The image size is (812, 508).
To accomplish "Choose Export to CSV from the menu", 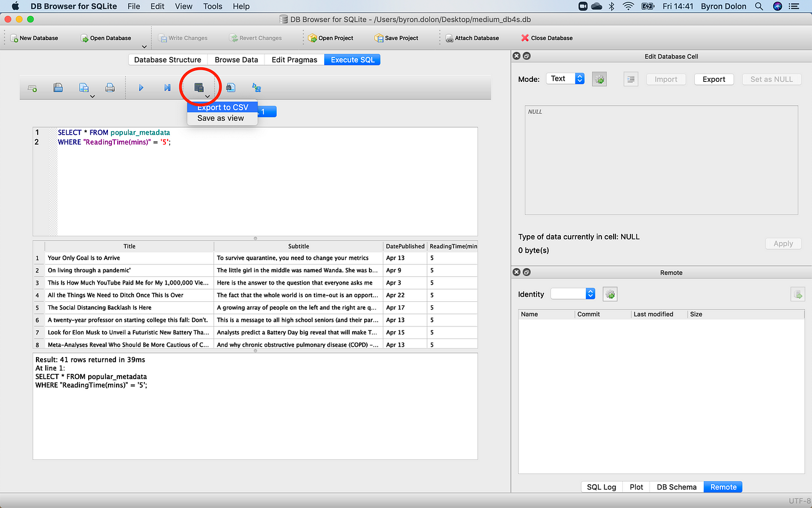I will (x=222, y=107).
